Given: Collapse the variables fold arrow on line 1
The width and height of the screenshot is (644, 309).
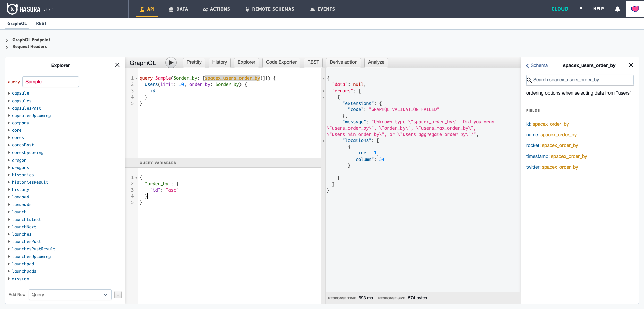Looking at the screenshot, I should tap(136, 178).
